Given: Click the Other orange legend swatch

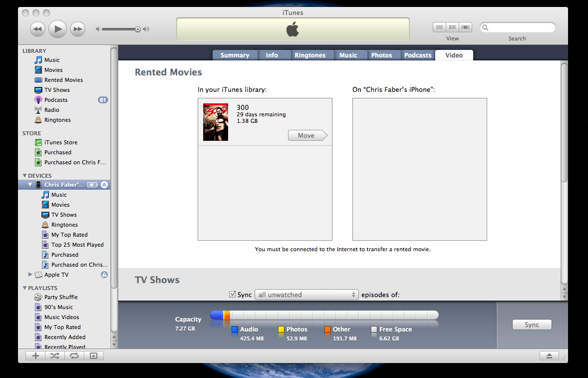Looking at the screenshot, I should coord(328,329).
